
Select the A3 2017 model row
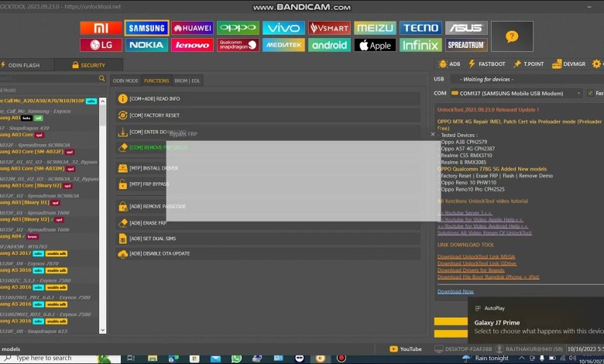tap(34, 253)
